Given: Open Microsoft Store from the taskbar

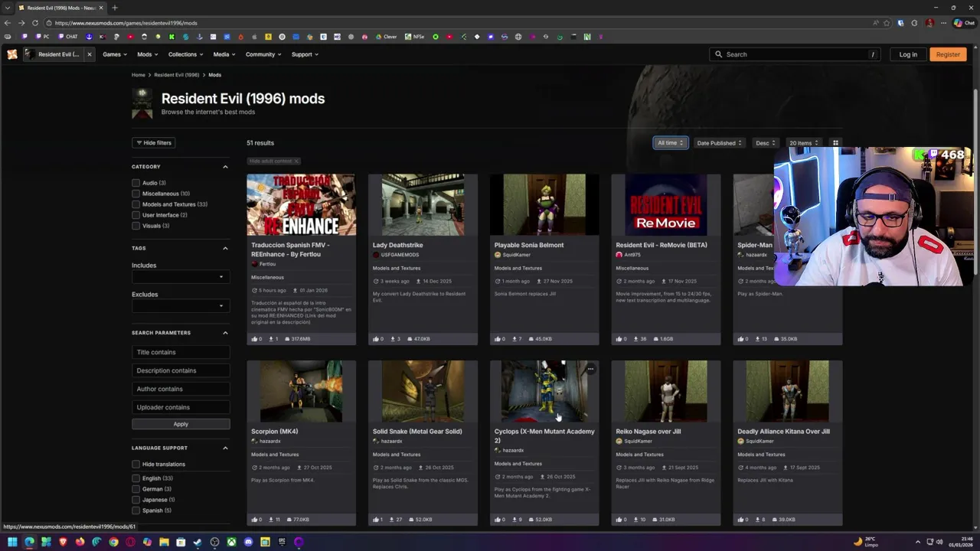Looking at the screenshot, I should [x=181, y=542].
